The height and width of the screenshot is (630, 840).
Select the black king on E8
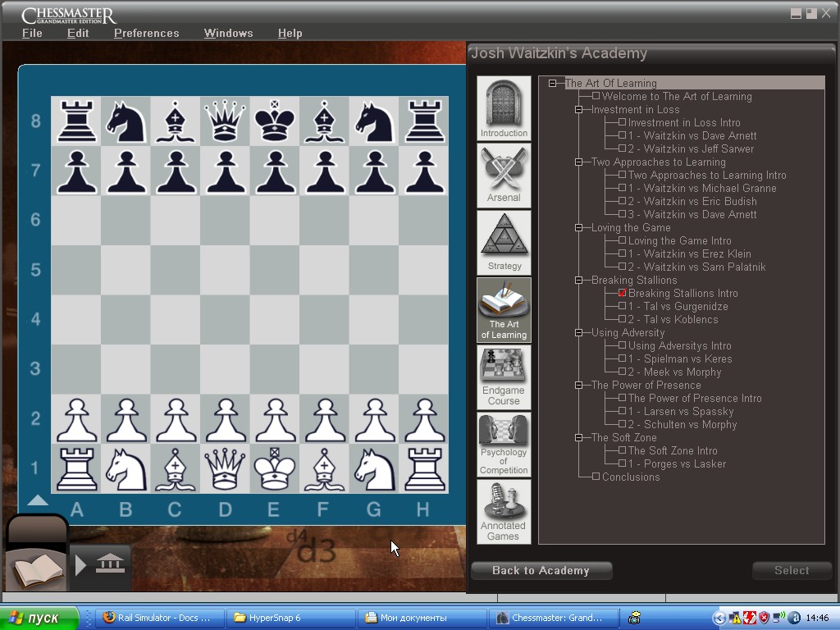pos(274,121)
